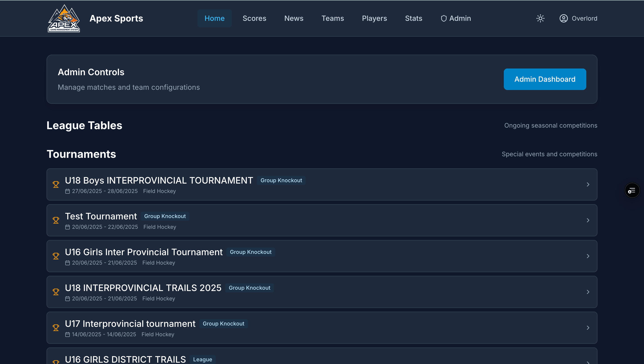Screen dimensions: 644x364
Task: Click the Overlord user profile icon
Action: (x=563, y=18)
